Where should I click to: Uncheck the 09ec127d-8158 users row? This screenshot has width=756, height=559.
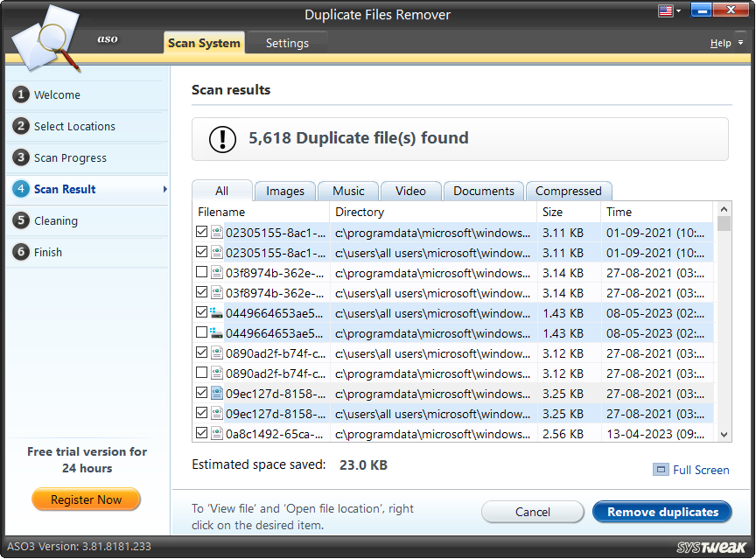point(201,412)
